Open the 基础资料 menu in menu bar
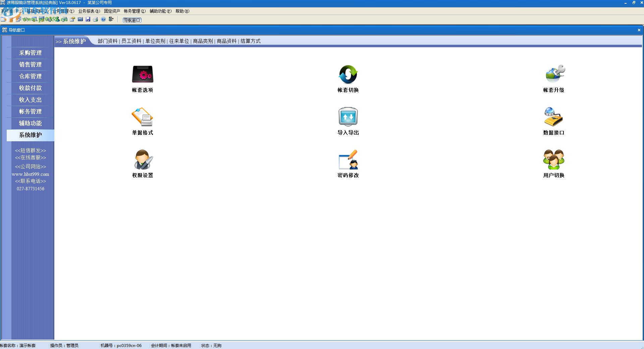The image size is (644, 349). [37, 11]
